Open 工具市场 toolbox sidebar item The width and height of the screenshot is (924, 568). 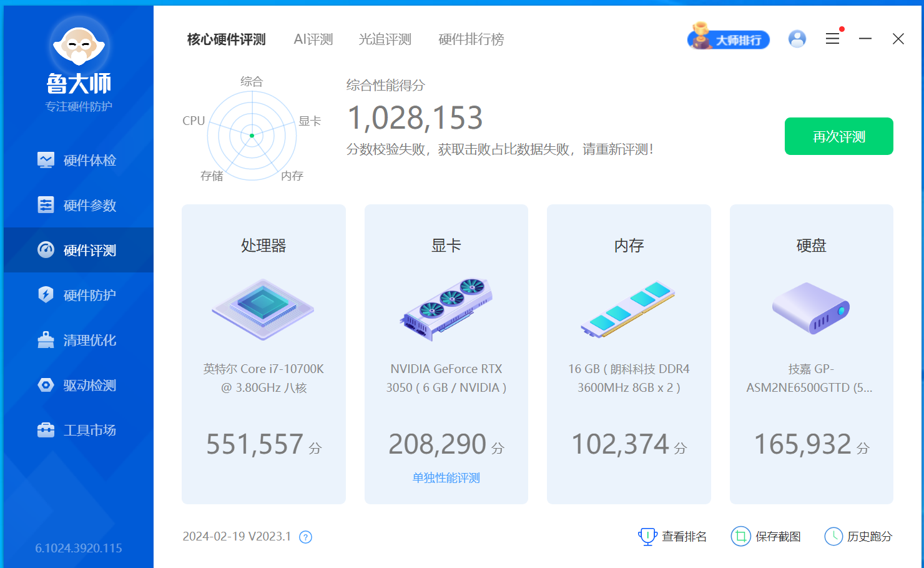(x=78, y=431)
